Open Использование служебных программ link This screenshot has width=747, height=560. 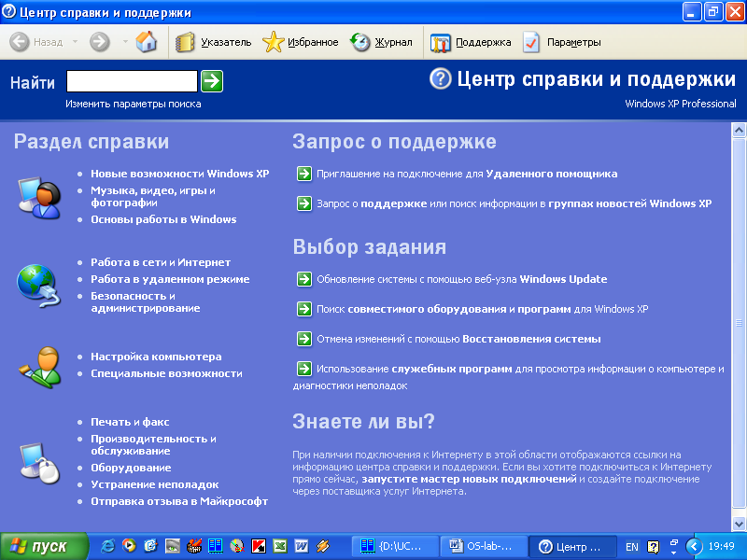pos(508,377)
